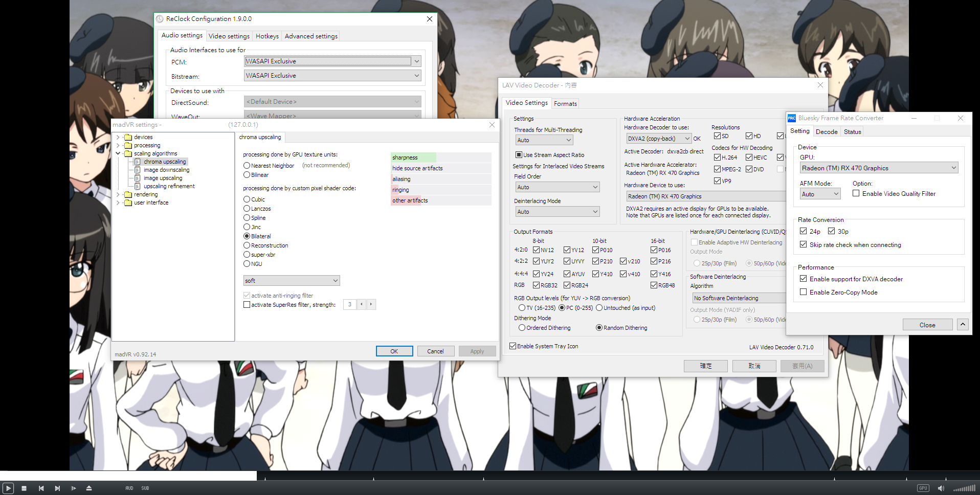Image resolution: width=980 pixels, height=495 pixels.
Task: Open the soft bilateral variant dropdown
Action: click(x=292, y=281)
